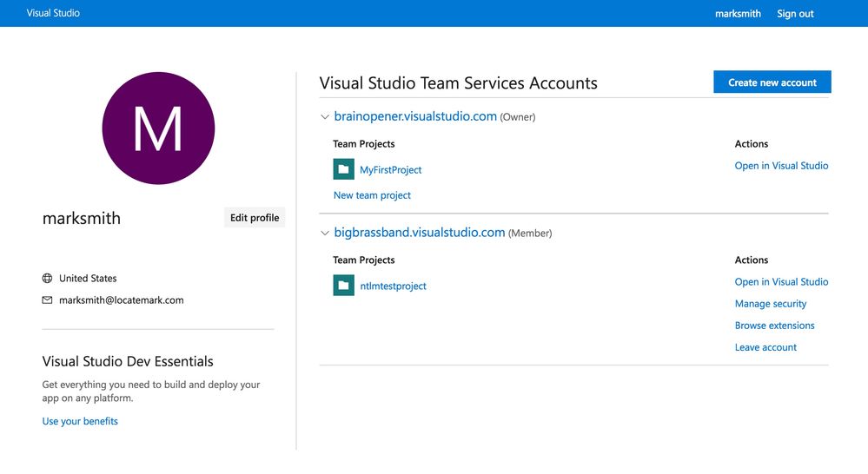This screenshot has height=474, width=868.
Task: Click the Create new account button
Action: (x=772, y=82)
